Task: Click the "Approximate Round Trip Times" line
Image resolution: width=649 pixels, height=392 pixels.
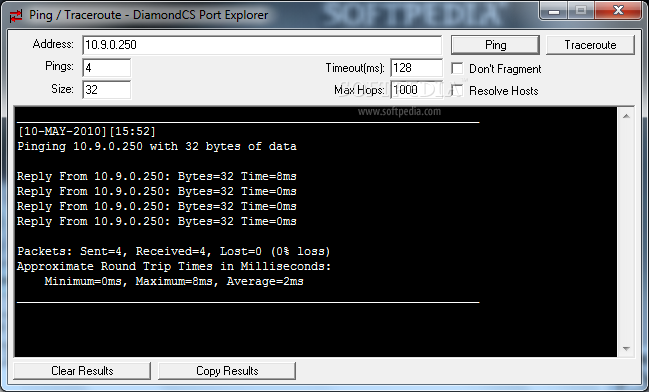Action: pos(174,266)
